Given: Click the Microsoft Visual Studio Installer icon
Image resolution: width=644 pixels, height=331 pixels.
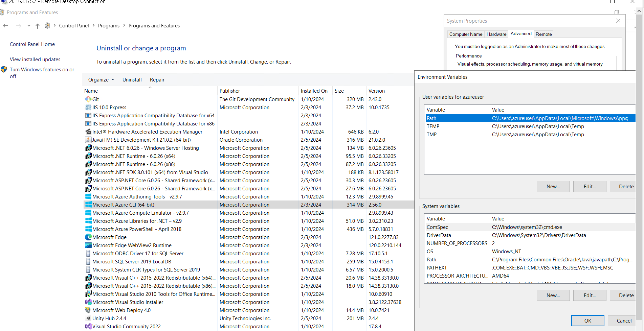Looking at the screenshot, I should 88,302.
